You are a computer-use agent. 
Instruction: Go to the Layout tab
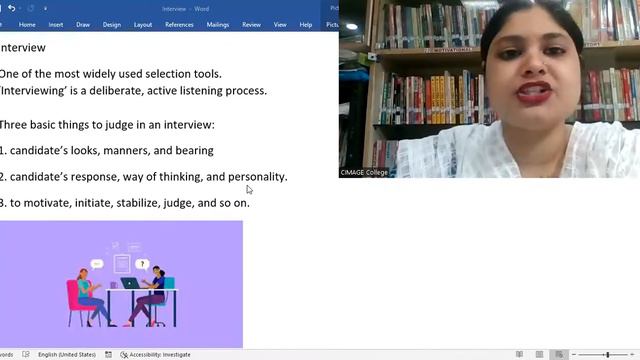click(143, 24)
